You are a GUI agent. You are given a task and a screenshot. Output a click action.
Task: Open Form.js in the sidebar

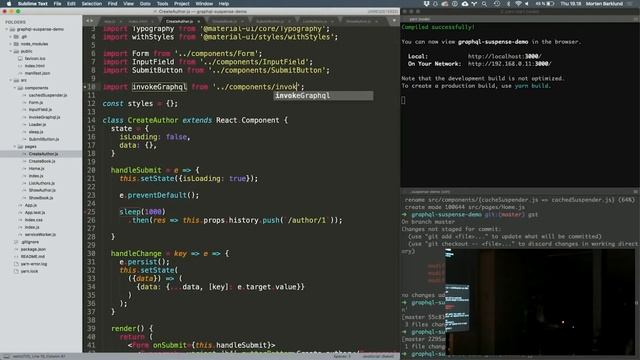pyautogui.click(x=36, y=102)
